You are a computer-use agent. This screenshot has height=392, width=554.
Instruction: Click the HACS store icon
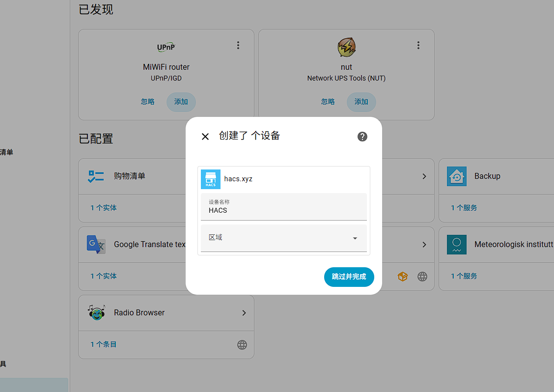coord(211,179)
